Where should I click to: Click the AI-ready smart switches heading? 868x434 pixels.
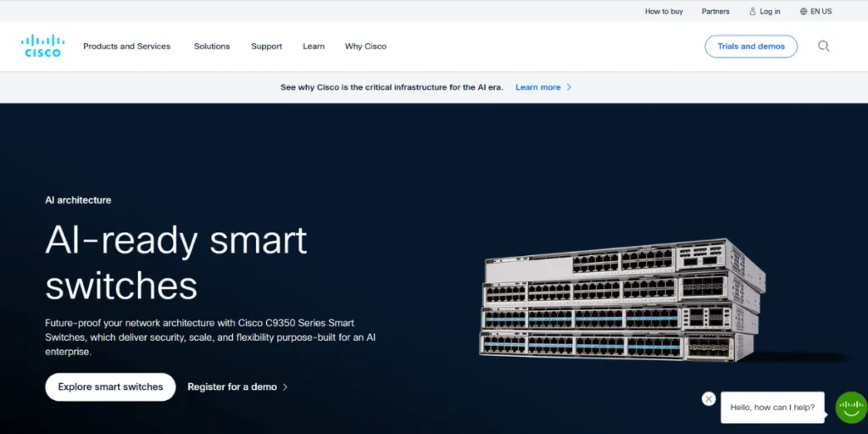point(176,263)
